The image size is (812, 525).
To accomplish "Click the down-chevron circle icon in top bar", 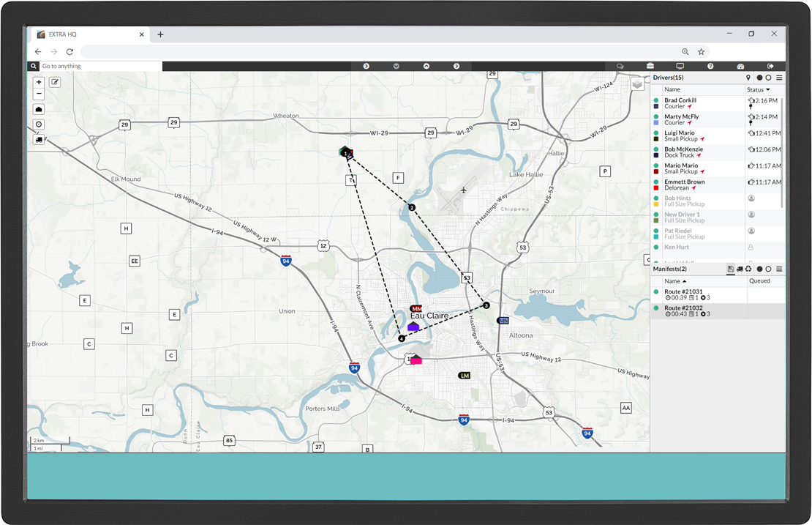I will 396,67.
